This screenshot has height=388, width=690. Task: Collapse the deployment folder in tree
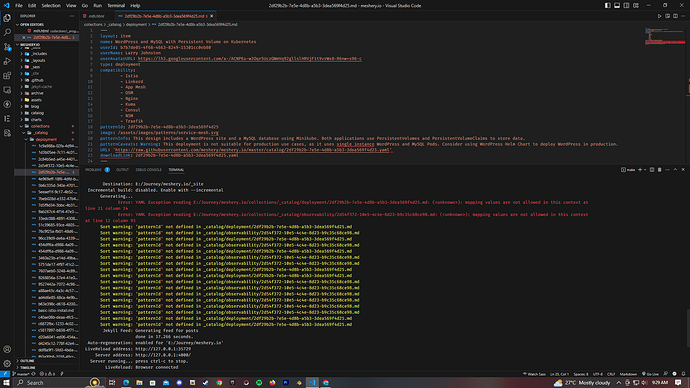pyautogui.click(x=46, y=139)
